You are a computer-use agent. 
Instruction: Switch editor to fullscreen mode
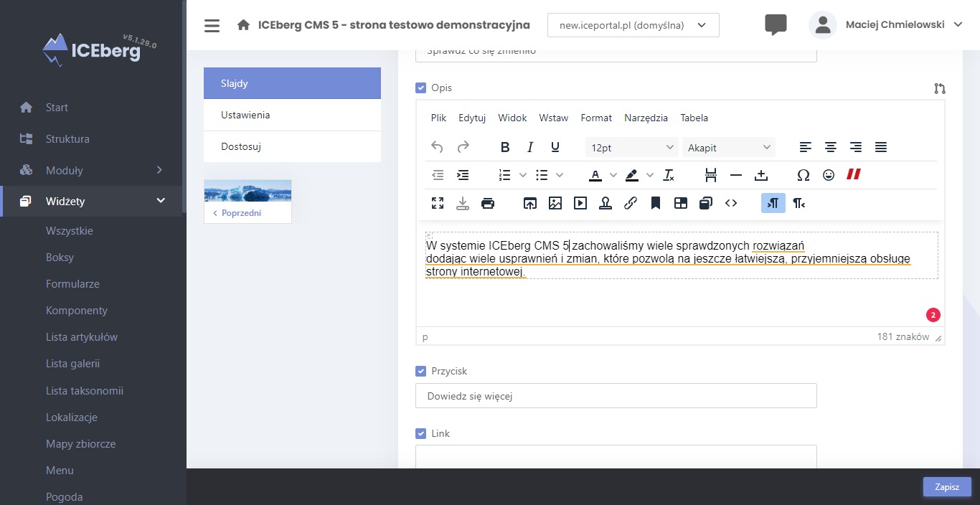tap(438, 203)
